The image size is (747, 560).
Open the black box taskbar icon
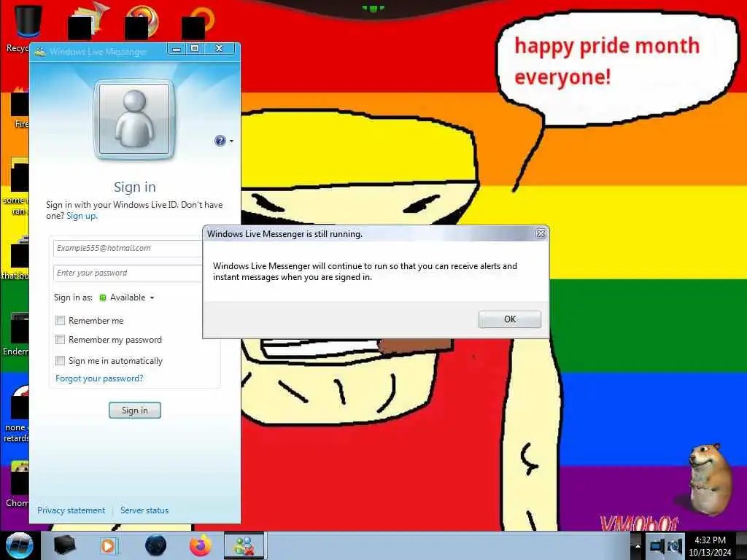(64, 545)
